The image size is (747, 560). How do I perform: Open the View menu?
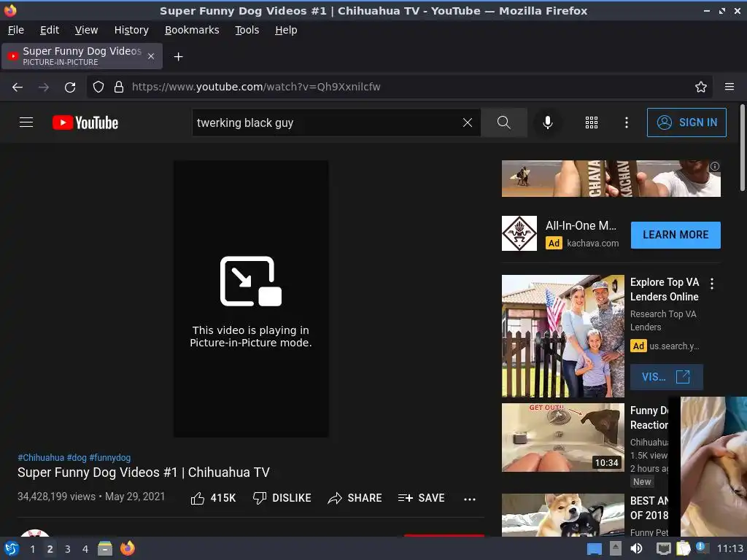click(86, 30)
